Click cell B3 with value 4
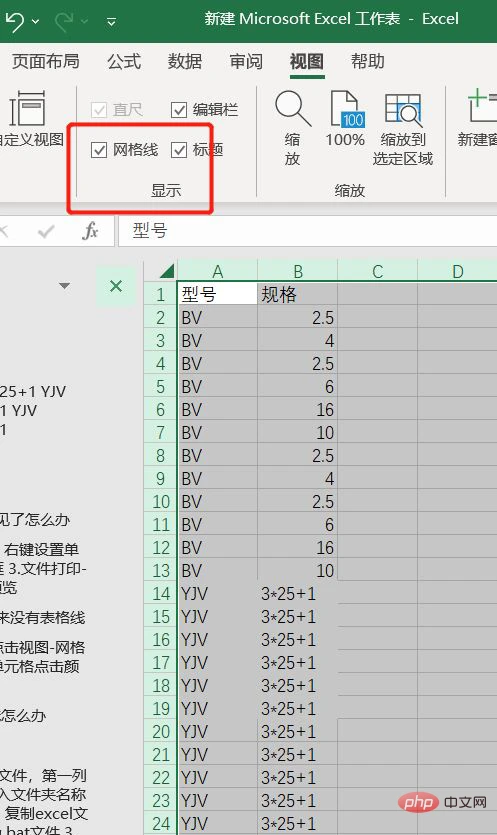 tap(298, 340)
